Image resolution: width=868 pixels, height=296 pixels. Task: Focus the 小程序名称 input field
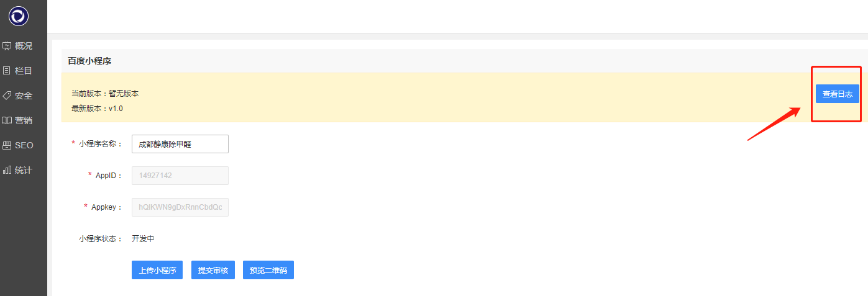[x=180, y=144]
